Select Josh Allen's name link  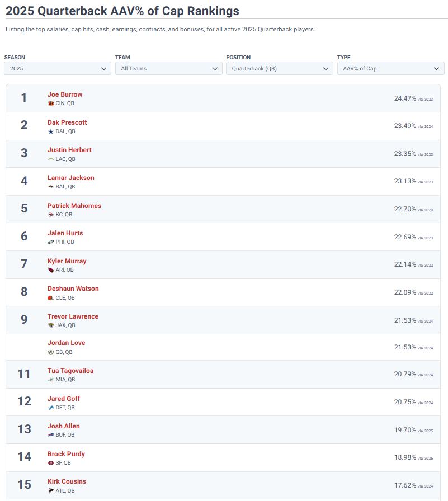pyautogui.click(x=64, y=426)
